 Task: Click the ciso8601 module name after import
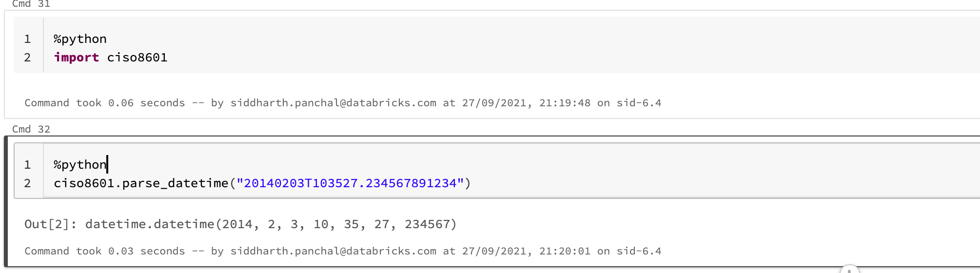pyautogui.click(x=137, y=58)
